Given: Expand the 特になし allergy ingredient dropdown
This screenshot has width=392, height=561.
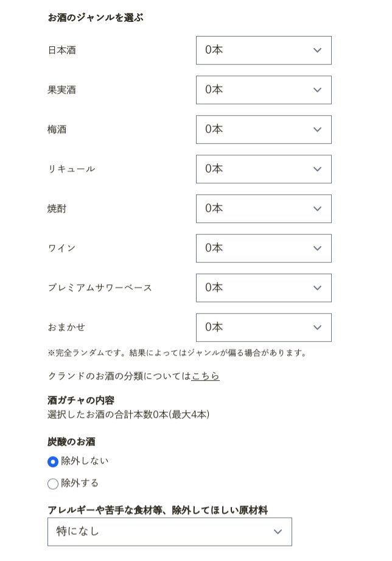Looking at the screenshot, I should point(169,532).
